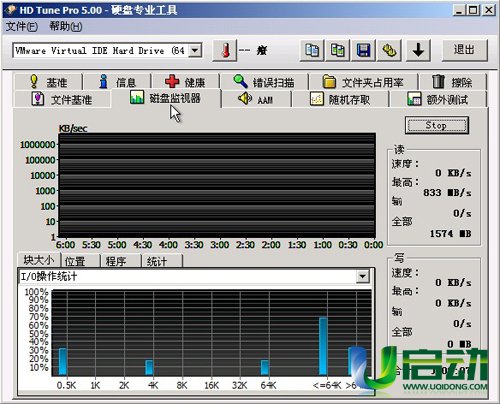Click the magnifier icon on 错误扫描 tab
The width and height of the screenshot is (500, 404).
240,81
